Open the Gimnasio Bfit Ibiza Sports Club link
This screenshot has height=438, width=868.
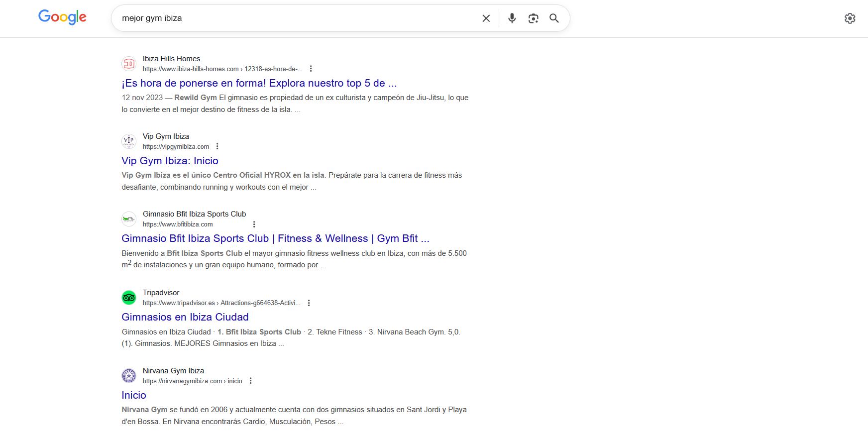pyautogui.click(x=275, y=238)
